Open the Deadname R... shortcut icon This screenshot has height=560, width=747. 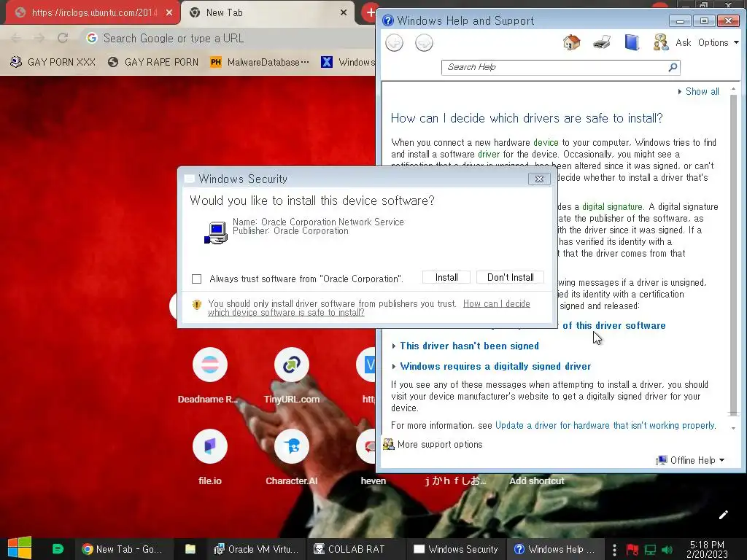[210, 365]
